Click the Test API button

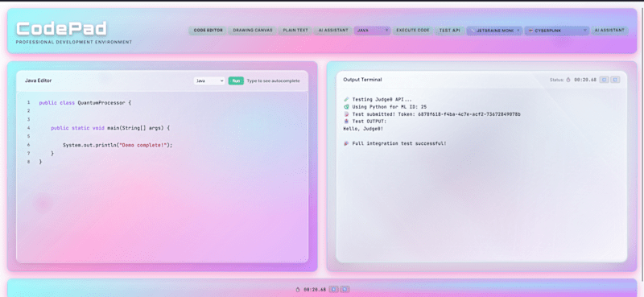click(450, 31)
